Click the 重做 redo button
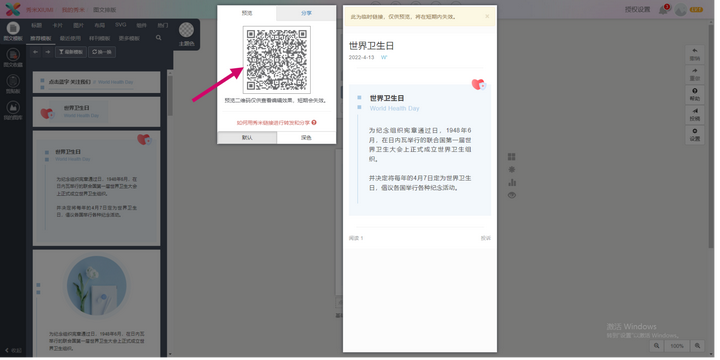Image resolution: width=720 pixels, height=360 pixels. (695, 75)
